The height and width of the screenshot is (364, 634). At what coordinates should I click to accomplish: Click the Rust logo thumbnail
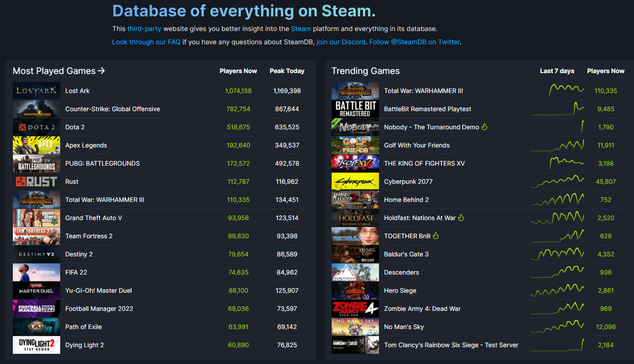36,182
